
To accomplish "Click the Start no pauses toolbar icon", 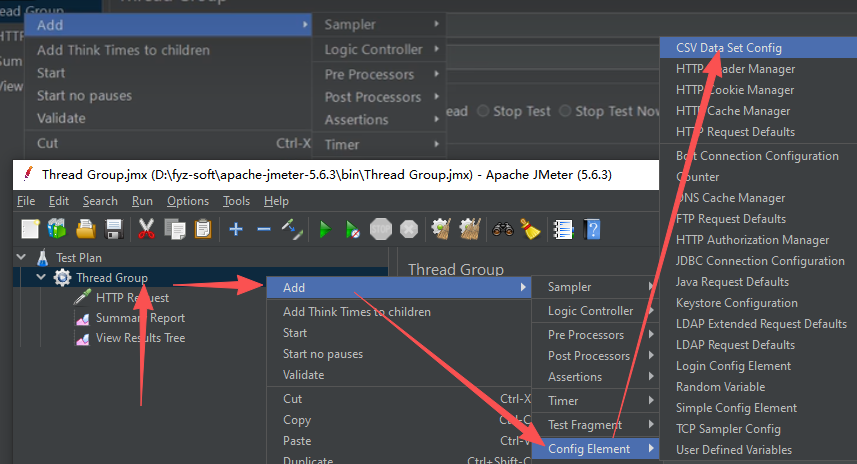I will [x=353, y=229].
